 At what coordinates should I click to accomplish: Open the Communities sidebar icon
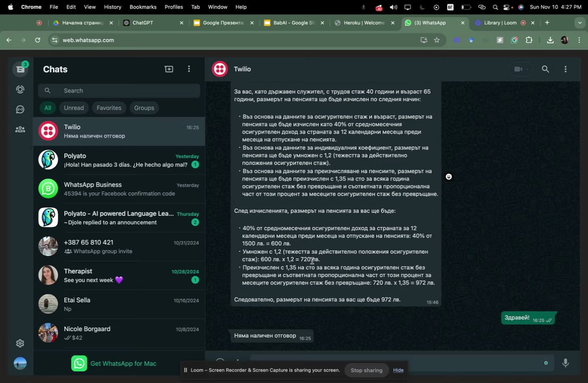coord(20,129)
